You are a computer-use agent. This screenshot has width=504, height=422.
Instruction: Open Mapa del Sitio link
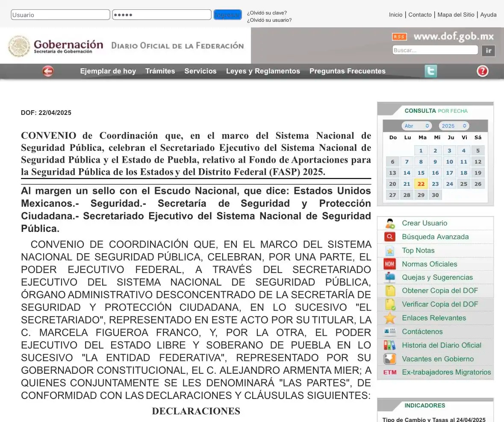[x=456, y=15]
